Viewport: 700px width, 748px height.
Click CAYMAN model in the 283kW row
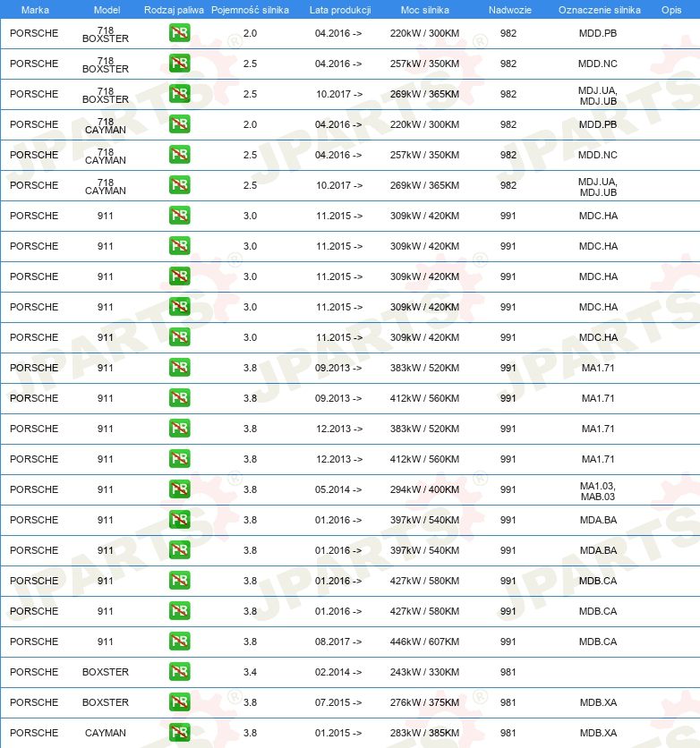pyautogui.click(x=106, y=733)
